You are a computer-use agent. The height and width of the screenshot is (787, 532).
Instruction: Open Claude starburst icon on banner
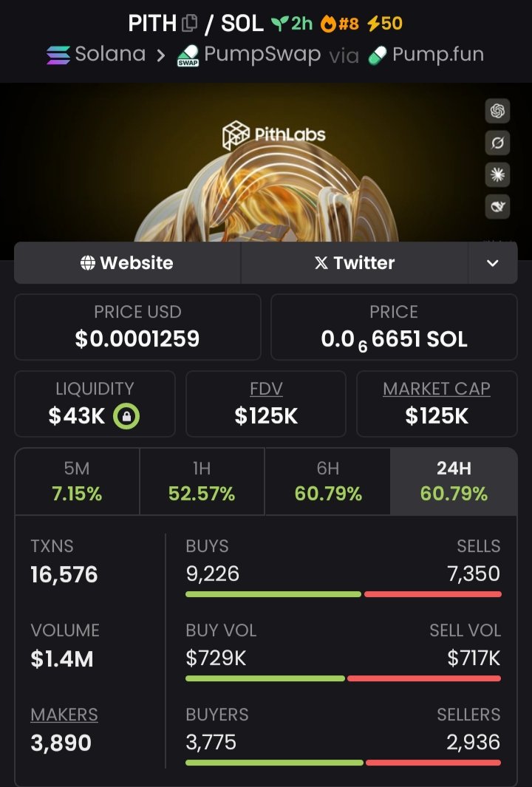coord(497,174)
